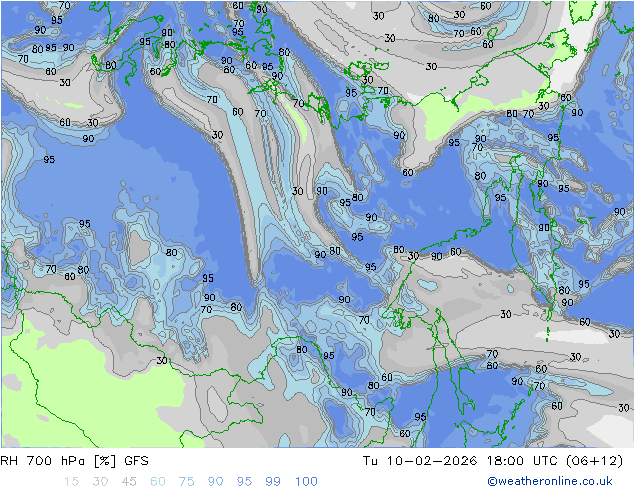Select the 100 value in the colour legend

(x=306, y=482)
